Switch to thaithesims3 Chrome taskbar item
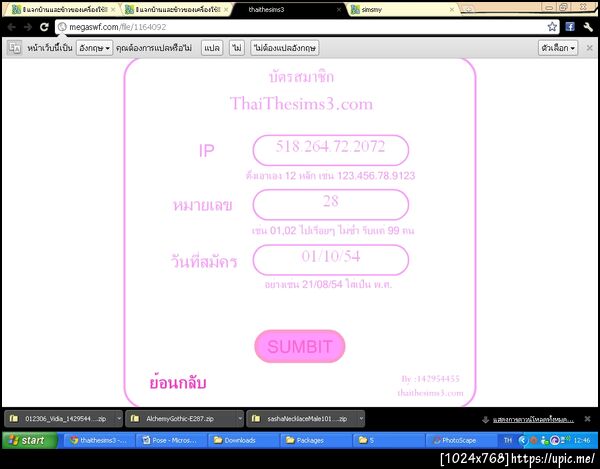 click(x=98, y=440)
